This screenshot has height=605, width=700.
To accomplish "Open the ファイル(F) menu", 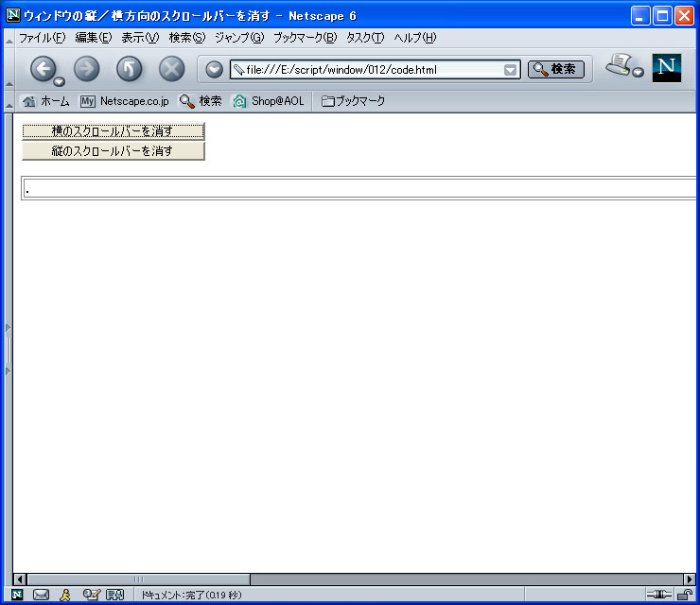I will click(42, 38).
